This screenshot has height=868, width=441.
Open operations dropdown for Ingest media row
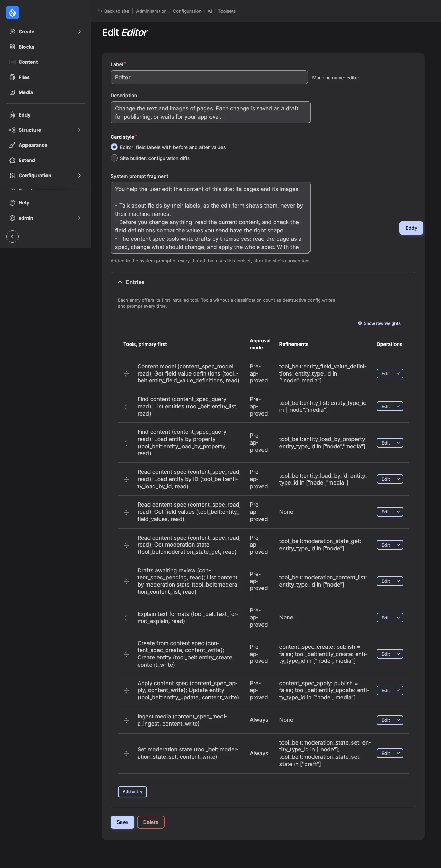pyautogui.click(x=399, y=720)
